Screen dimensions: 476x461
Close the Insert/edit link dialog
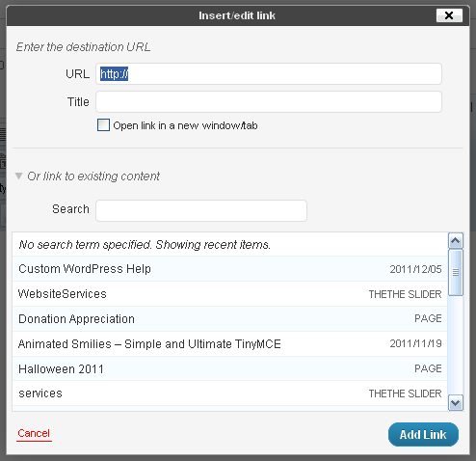[449, 15]
